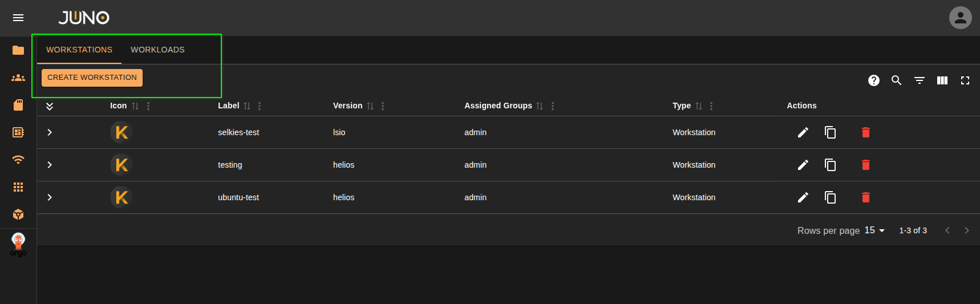Toggle full screen table view

pyautogui.click(x=965, y=80)
